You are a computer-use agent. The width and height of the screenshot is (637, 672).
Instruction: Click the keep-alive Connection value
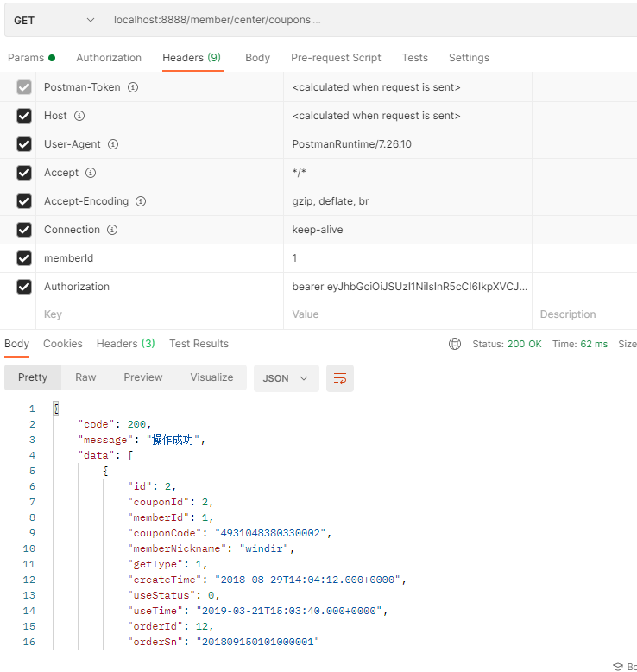318,230
